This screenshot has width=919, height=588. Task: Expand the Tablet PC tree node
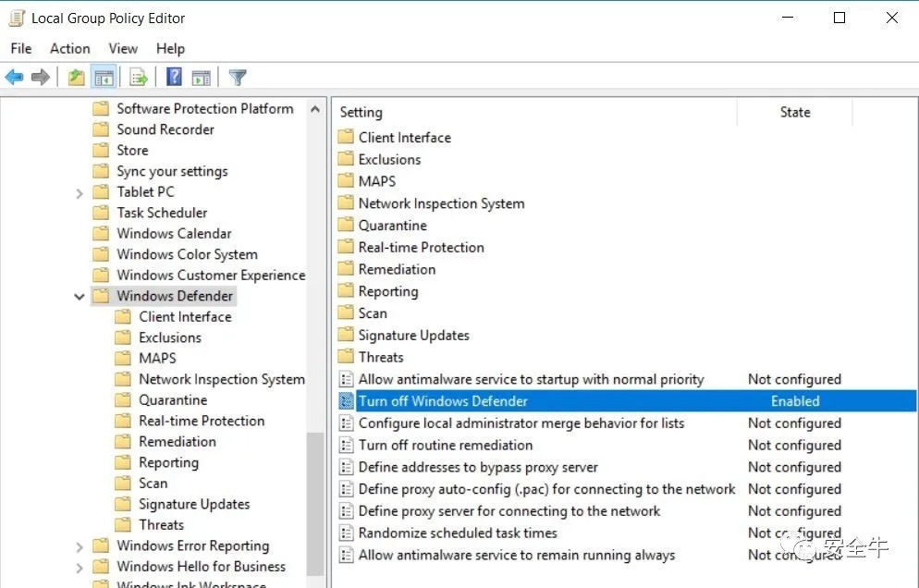(x=80, y=193)
